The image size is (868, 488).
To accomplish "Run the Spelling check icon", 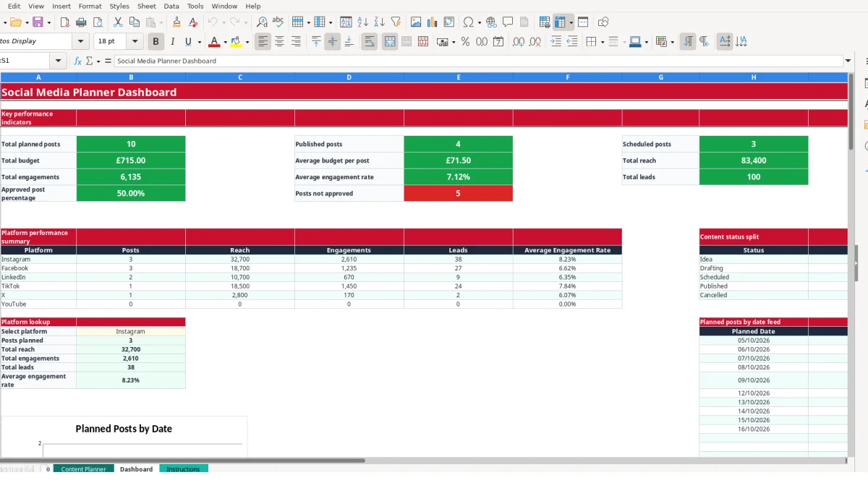I will point(278,22).
